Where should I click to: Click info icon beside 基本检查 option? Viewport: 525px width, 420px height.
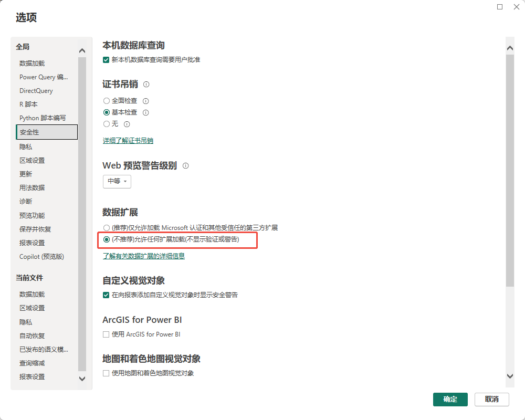(146, 112)
